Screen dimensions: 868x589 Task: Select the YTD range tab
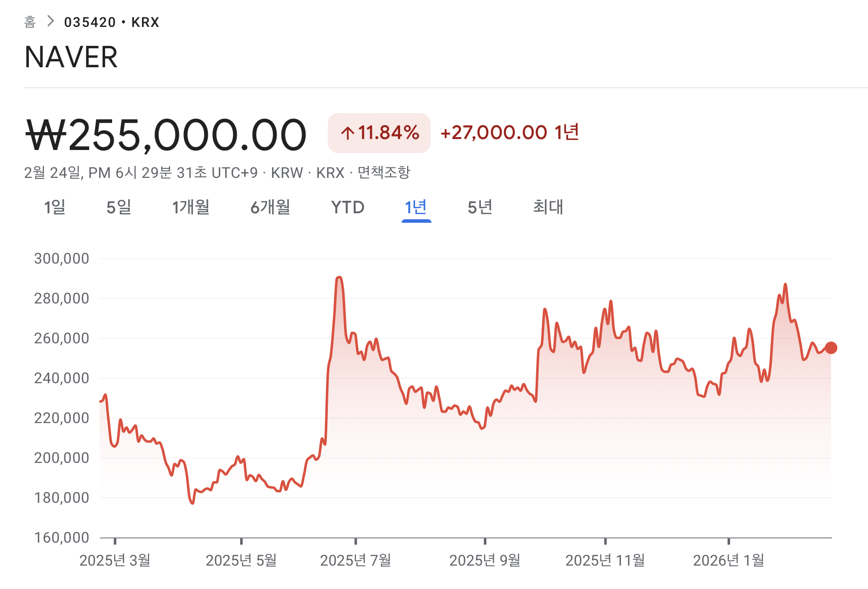click(x=348, y=207)
